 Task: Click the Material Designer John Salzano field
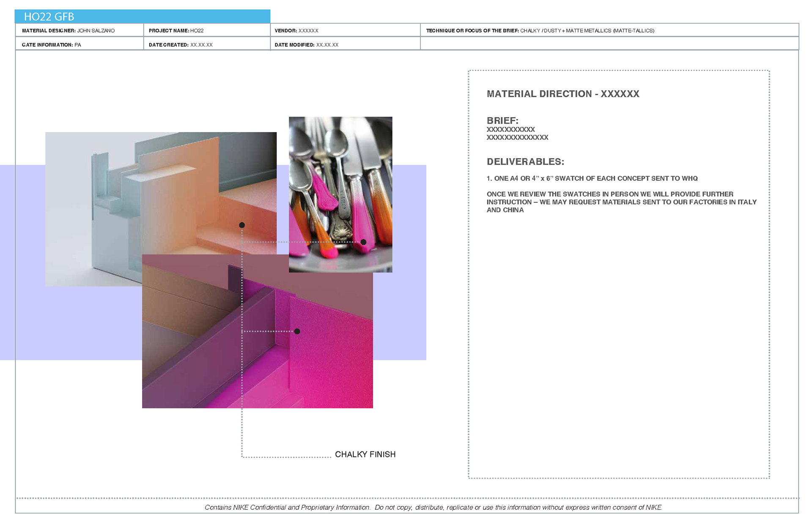pyautogui.click(x=69, y=30)
